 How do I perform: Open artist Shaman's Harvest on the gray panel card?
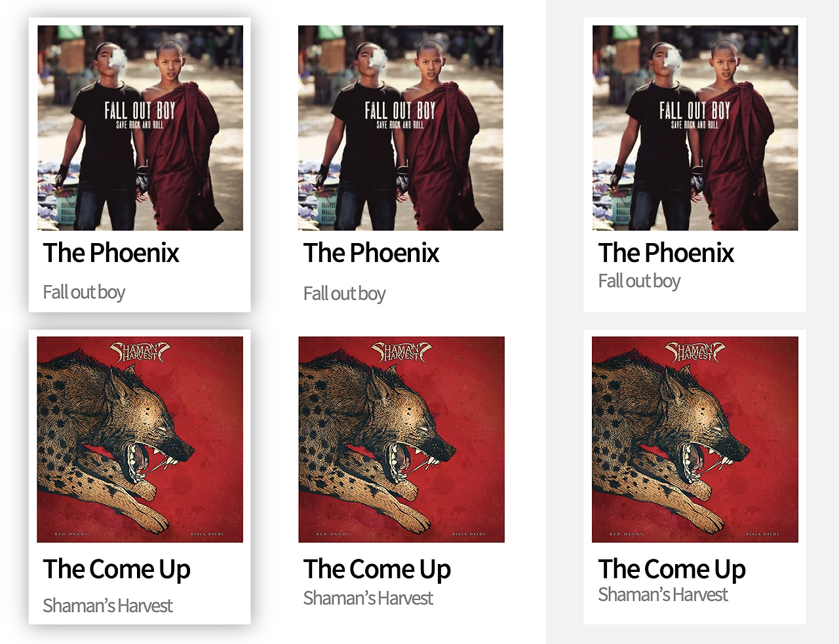pos(663,595)
